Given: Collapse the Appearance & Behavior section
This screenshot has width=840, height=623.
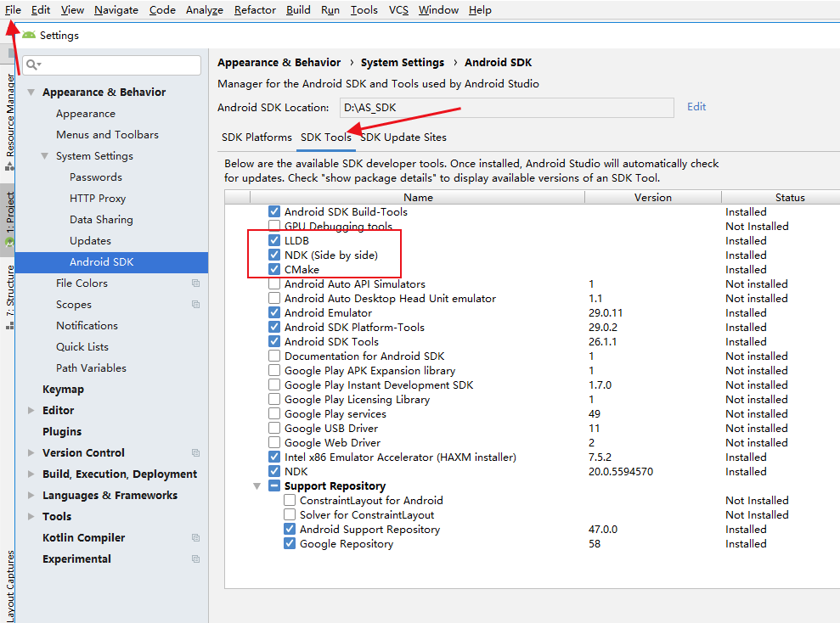Looking at the screenshot, I should (x=31, y=92).
